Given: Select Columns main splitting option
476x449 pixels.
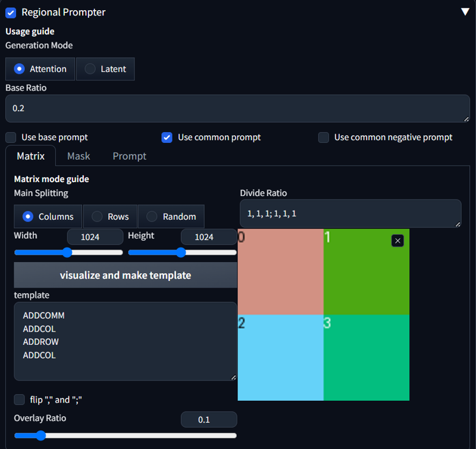Looking at the screenshot, I should click(x=48, y=217).
